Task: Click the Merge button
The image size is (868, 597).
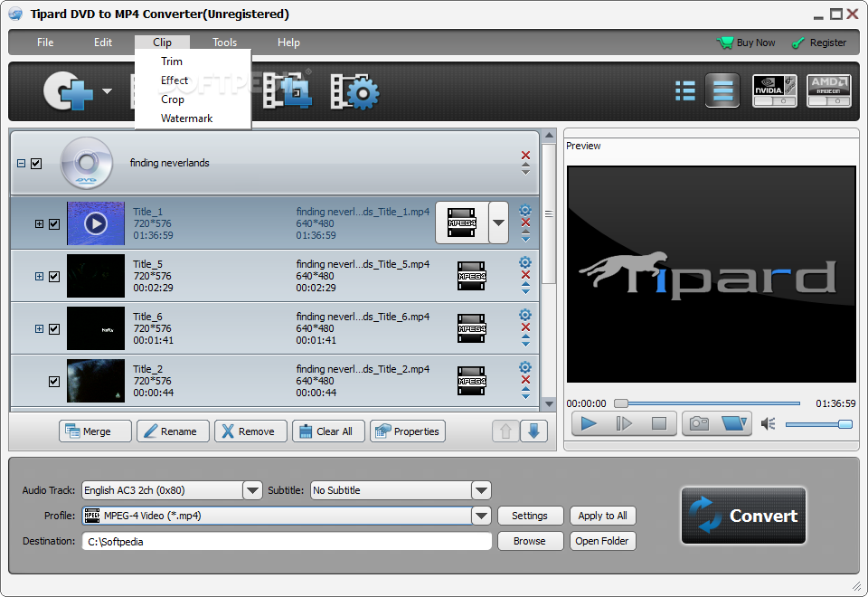Action: [95, 431]
